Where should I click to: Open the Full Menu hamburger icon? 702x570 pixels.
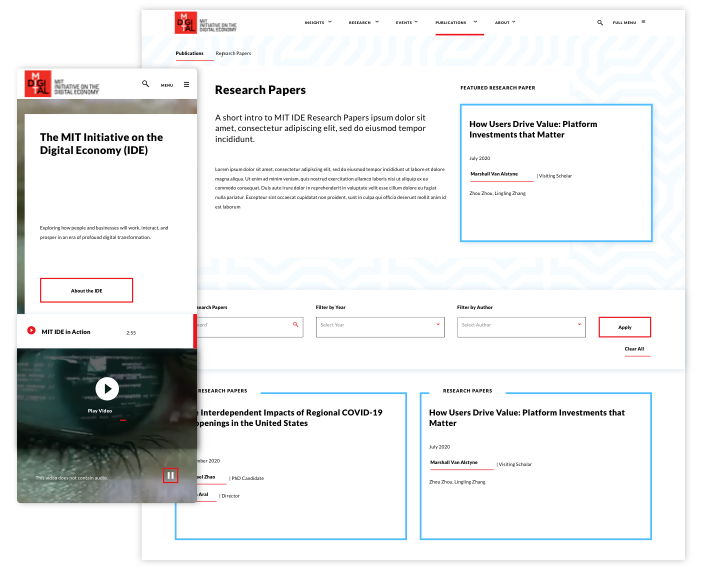(643, 21)
